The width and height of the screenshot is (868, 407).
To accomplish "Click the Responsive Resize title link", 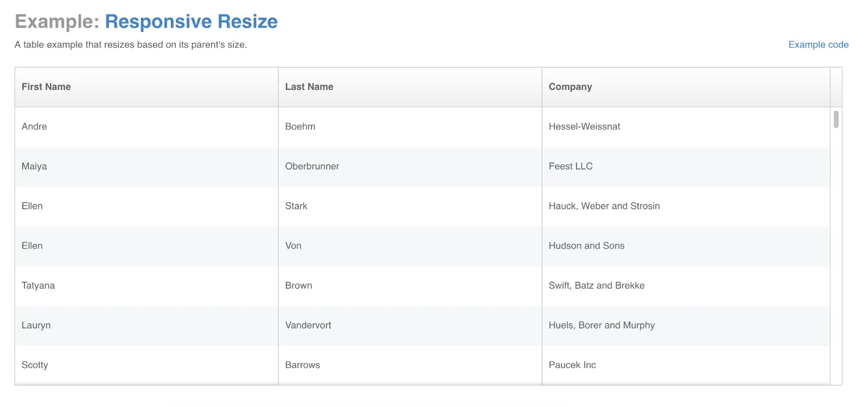I will [191, 21].
